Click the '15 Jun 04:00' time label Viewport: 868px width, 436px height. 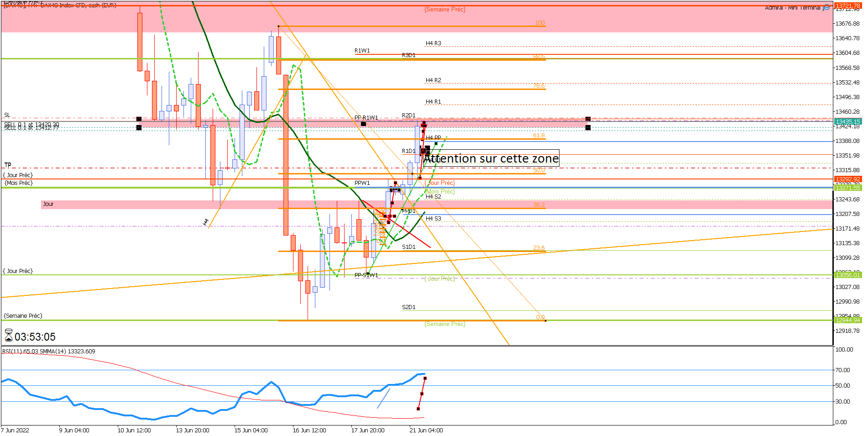[x=251, y=431]
